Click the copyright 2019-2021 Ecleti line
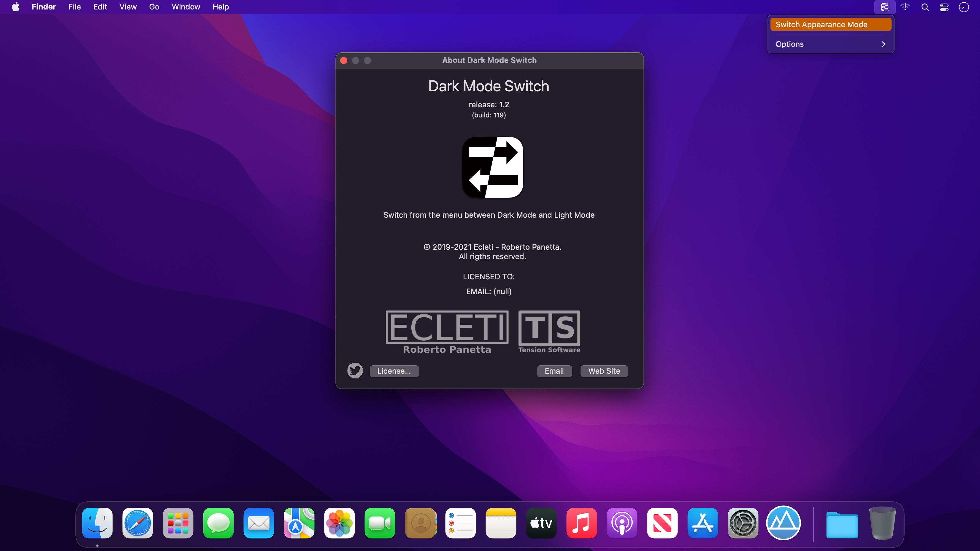Viewport: 980px width, 551px height. click(x=493, y=247)
